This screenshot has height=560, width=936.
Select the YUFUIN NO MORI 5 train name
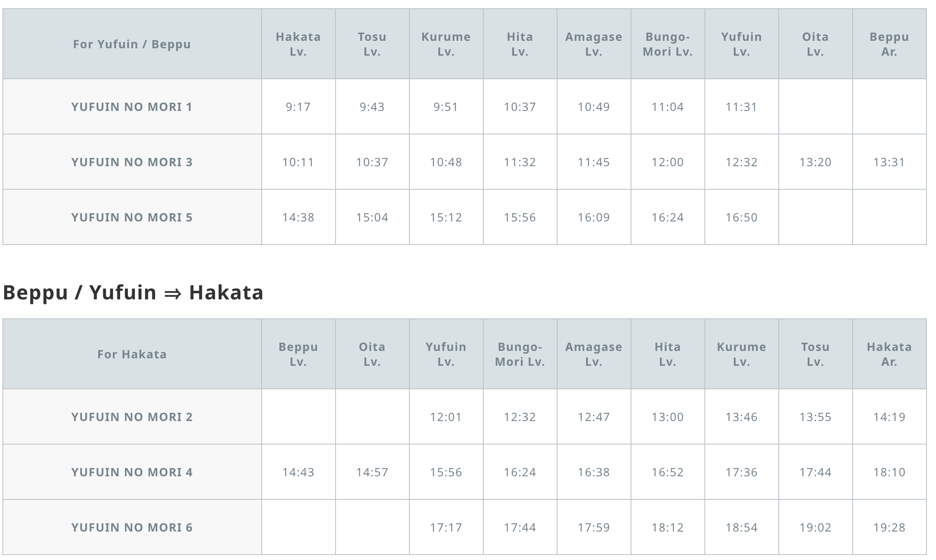click(x=132, y=217)
